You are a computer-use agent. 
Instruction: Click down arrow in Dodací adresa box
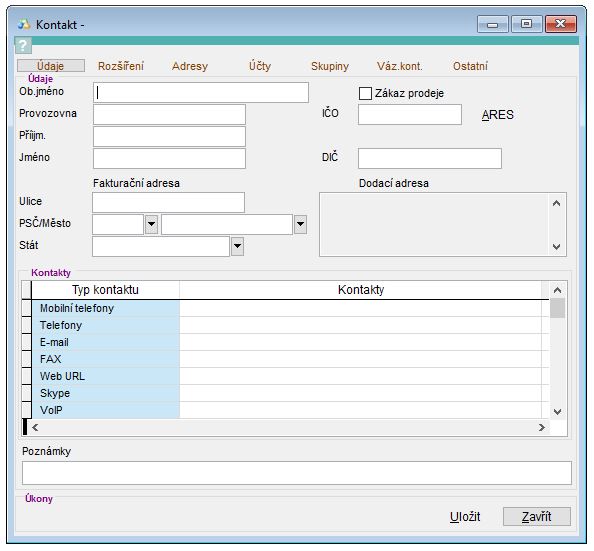pos(556,247)
